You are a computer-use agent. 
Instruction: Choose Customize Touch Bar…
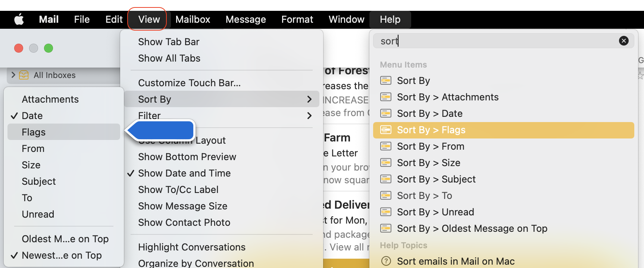coord(222,83)
